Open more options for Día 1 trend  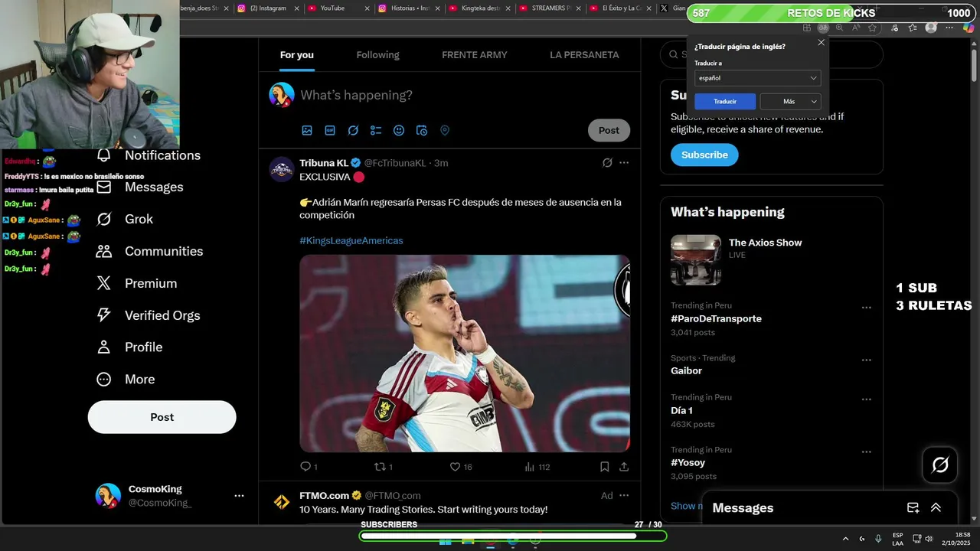click(866, 399)
